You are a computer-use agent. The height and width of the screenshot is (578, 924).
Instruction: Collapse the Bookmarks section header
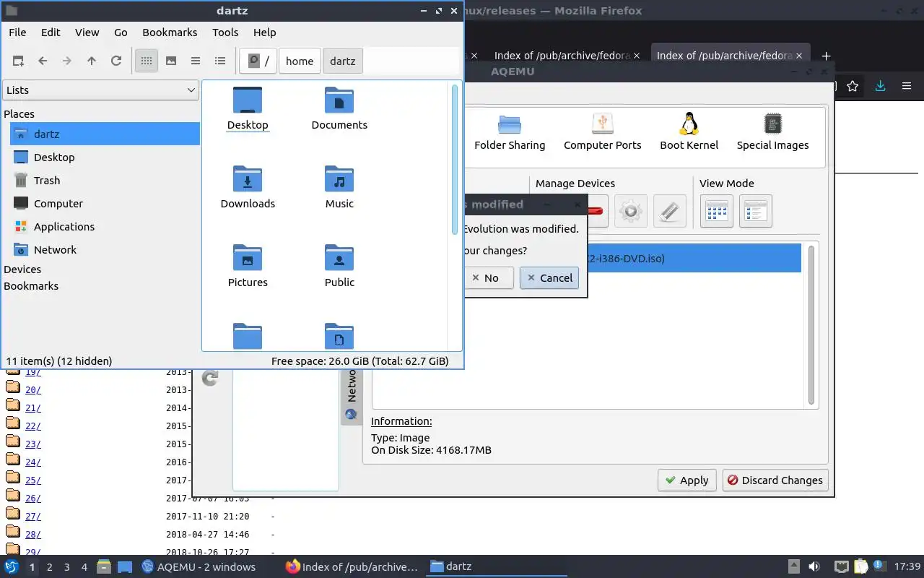31,286
